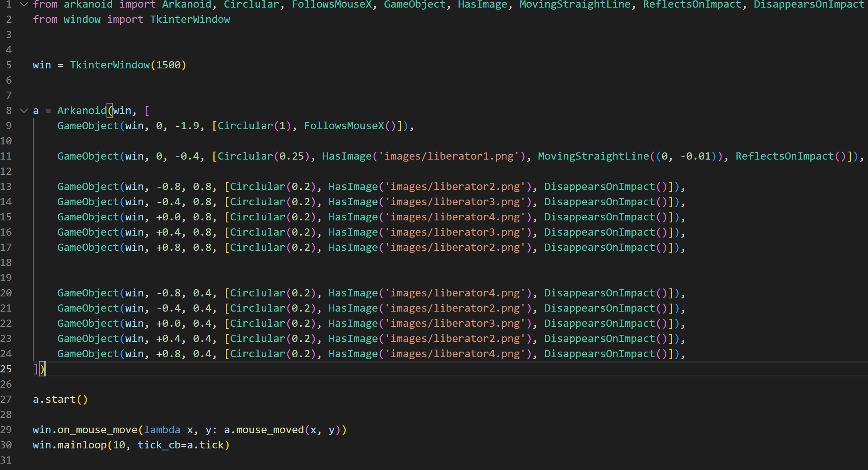Click 'tick_cb=a.tick' argument on line 30
Image resolution: width=868 pixels, height=470 pixels.
[181, 445]
